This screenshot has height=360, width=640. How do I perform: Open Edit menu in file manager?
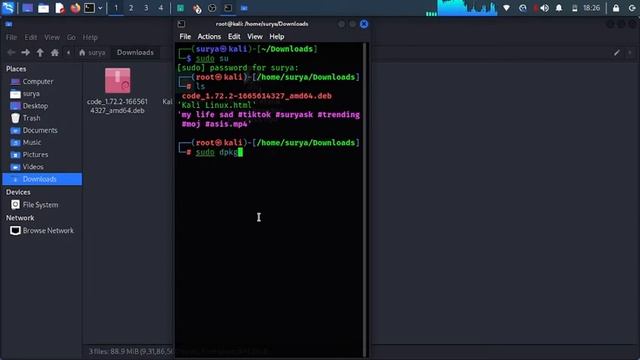tap(31, 37)
